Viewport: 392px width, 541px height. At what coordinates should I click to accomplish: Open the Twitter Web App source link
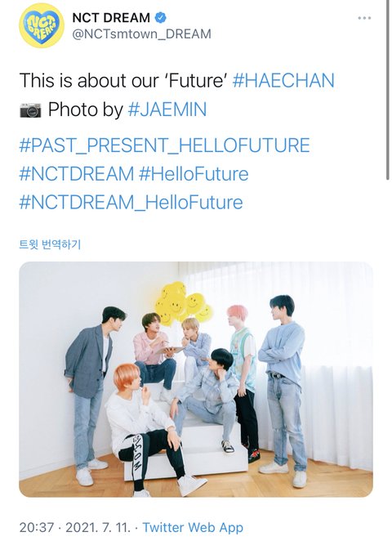pos(193,528)
